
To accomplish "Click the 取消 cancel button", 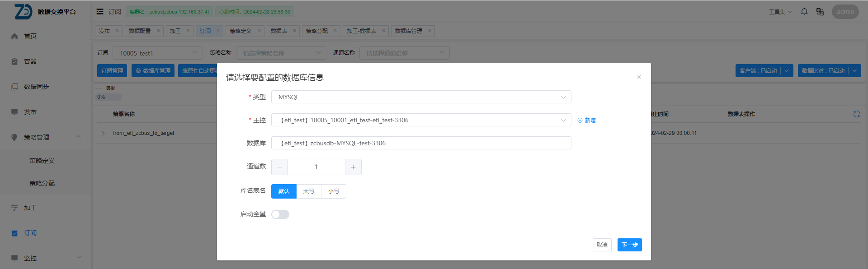I will (x=602, y=245).
